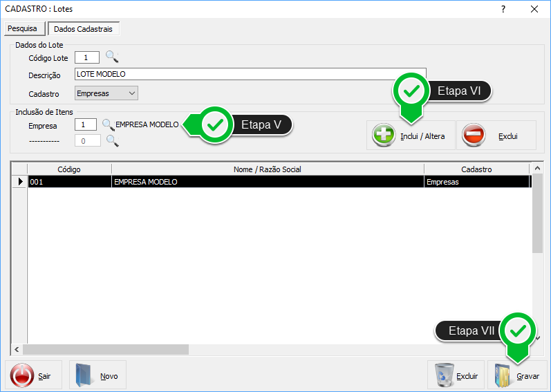Click the Empresas cell in the grid row
Screen dimensions: 551x392
tap(476, 182)
